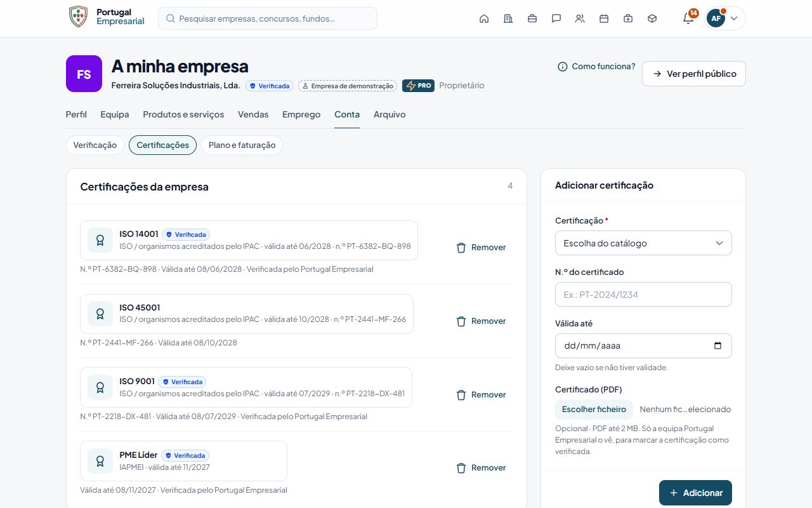Select the Verificação sub-tab pill
The image size is (812, 508).
coord(95,145)
